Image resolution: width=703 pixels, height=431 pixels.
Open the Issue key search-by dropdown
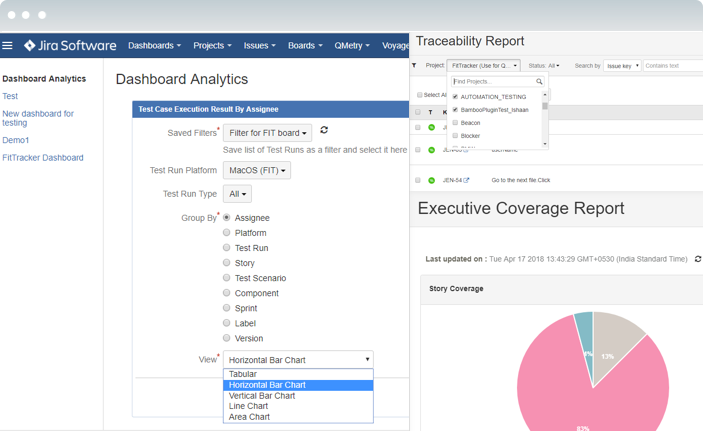click(x=622, y=66)
